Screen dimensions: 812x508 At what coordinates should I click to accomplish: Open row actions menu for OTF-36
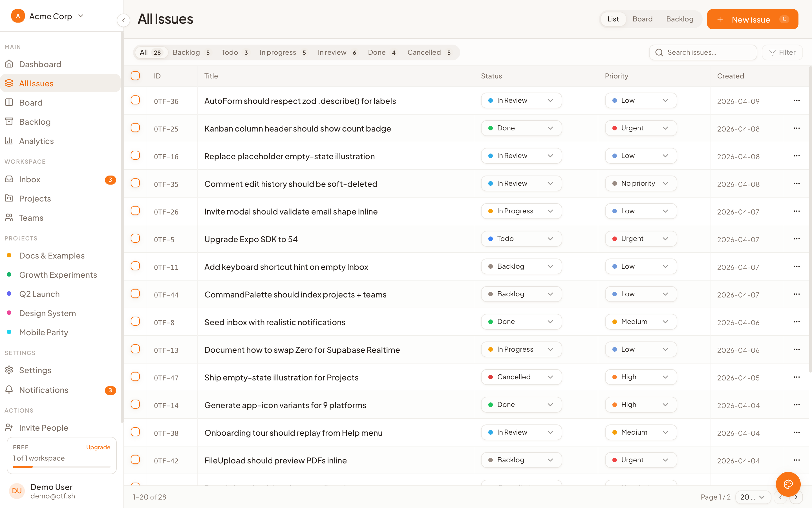coord(796,100)
